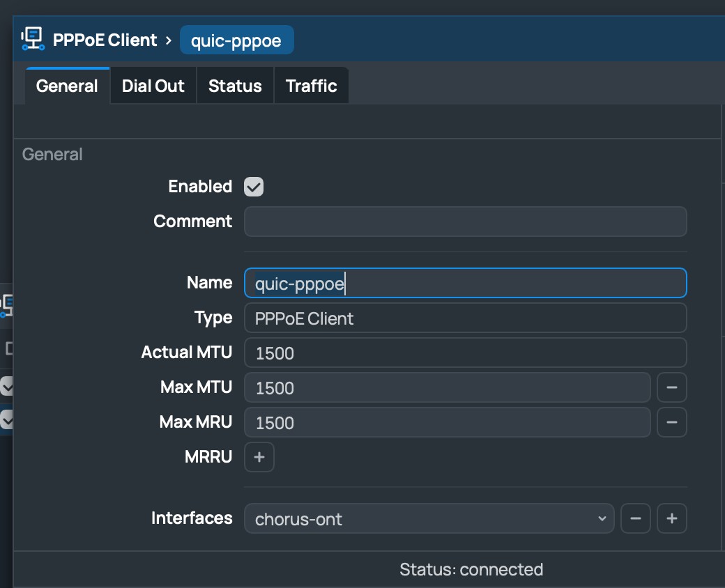Click the Actual MTU field

click(465, 353)
